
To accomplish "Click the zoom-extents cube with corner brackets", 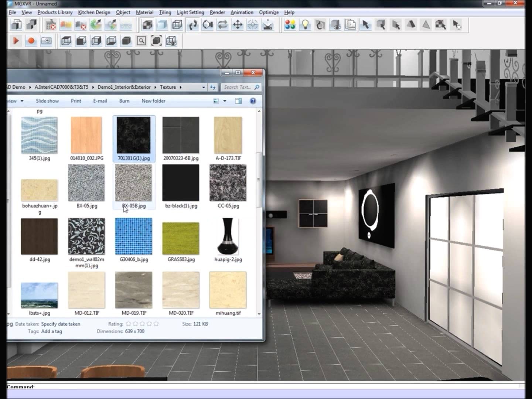I will point(156,41).
